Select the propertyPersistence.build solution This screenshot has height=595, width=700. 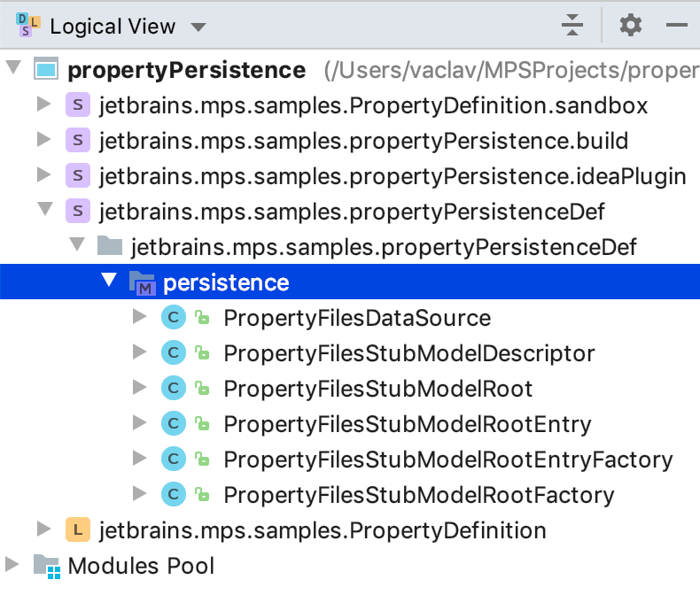pos(364,141)
